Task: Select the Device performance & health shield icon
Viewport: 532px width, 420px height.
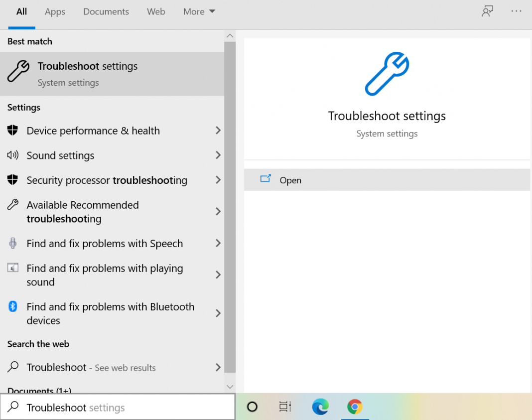Action: [13, 131]
